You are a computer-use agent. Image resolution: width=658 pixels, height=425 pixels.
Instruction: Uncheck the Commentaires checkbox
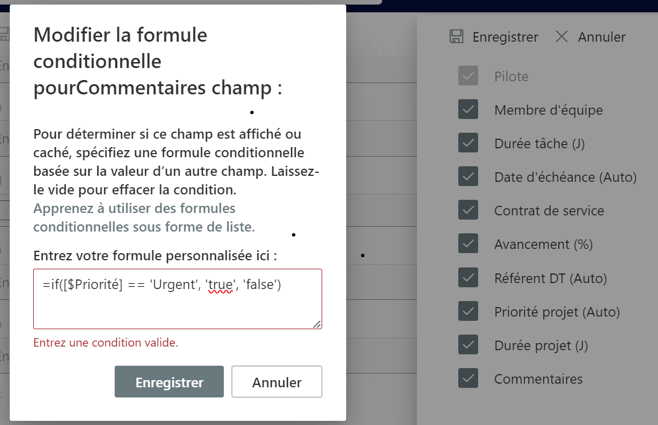(468, 378)
